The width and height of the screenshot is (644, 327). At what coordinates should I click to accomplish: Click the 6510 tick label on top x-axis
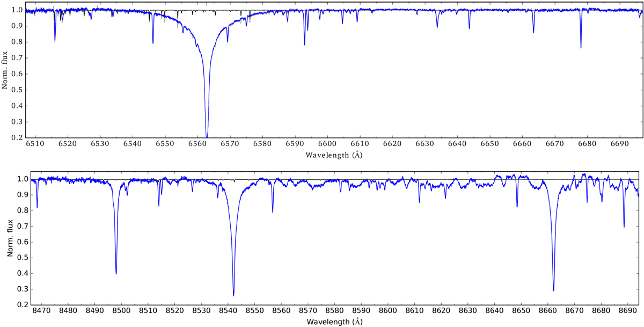coord(35,146)
